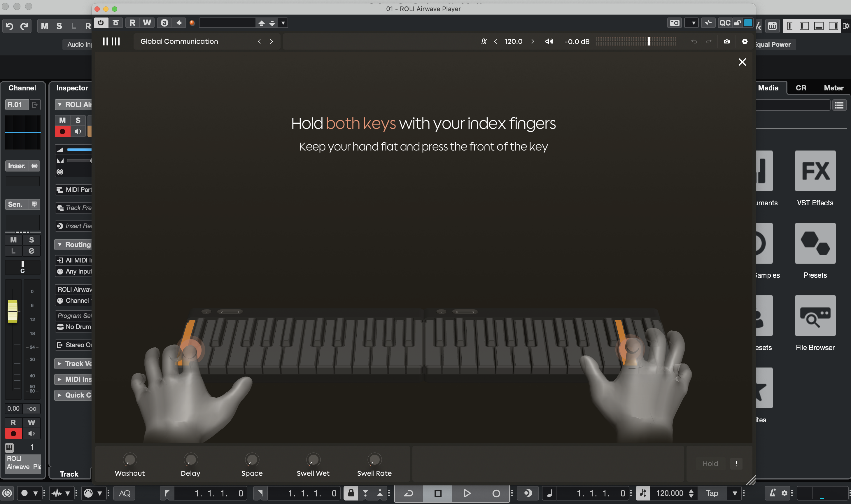Toggle Record Enable in the Inspector
The image size is (851, 504).
(x=62, y=132)
